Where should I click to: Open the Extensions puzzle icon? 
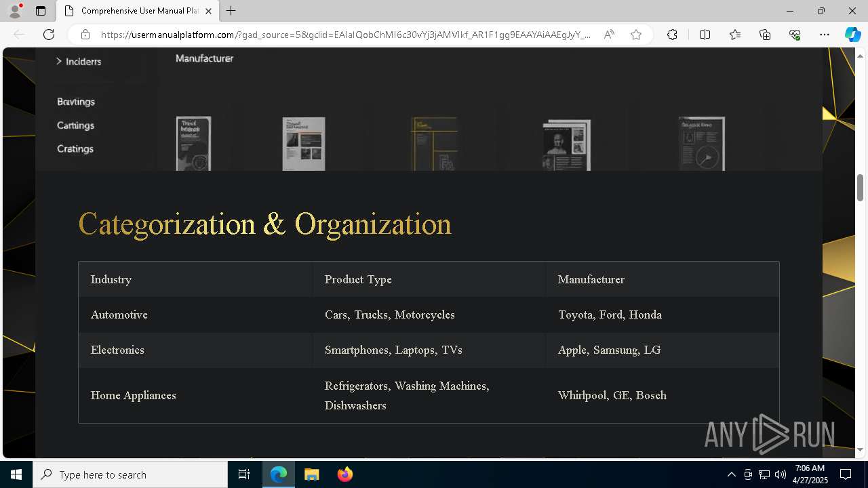tap(672, 35)
